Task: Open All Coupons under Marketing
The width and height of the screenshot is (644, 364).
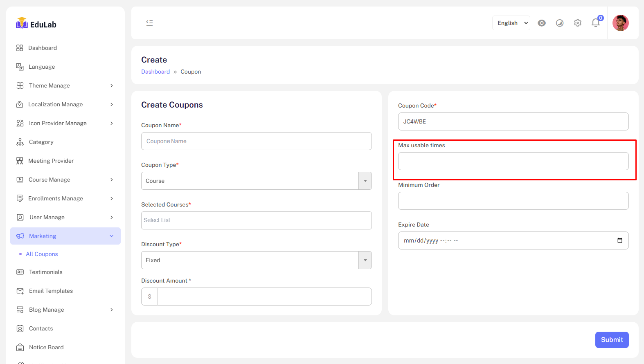Action: (x=42, y=254)
